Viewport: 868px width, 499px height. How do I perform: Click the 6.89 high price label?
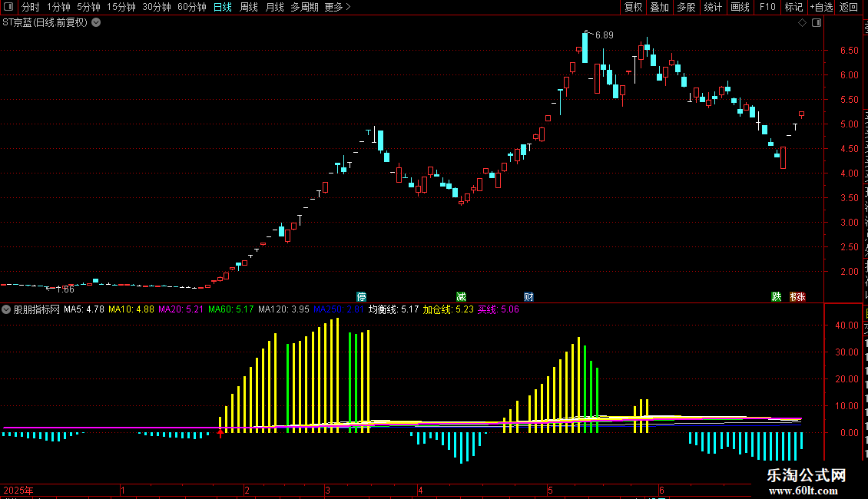coord(604,35)
